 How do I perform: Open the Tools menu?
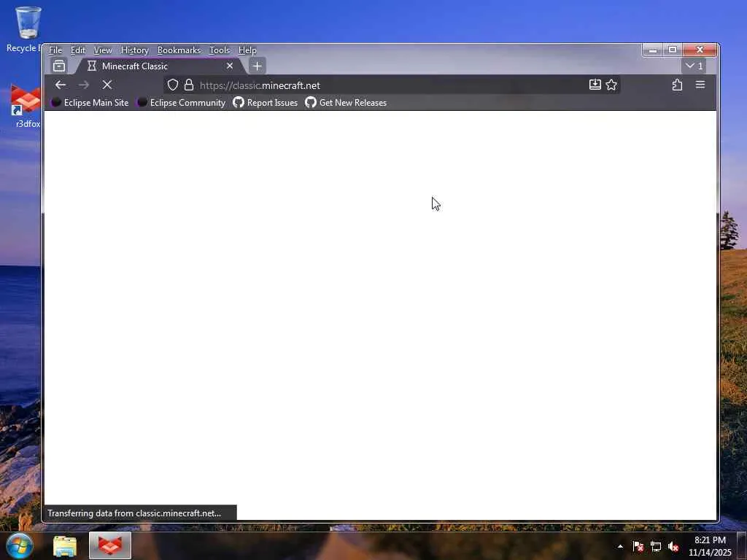point(220,50)
